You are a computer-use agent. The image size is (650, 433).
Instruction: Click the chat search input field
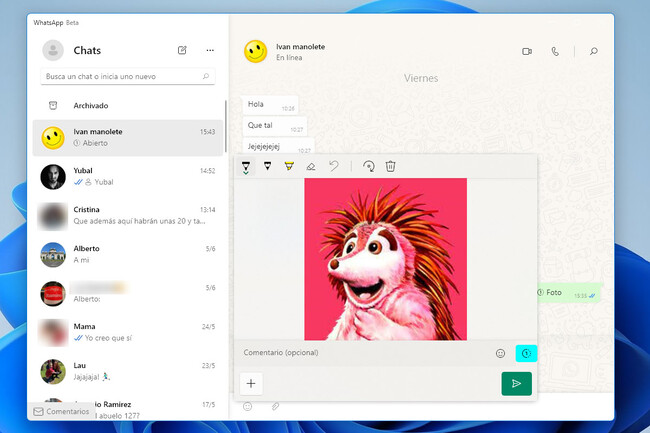click(x=128, y=76)
